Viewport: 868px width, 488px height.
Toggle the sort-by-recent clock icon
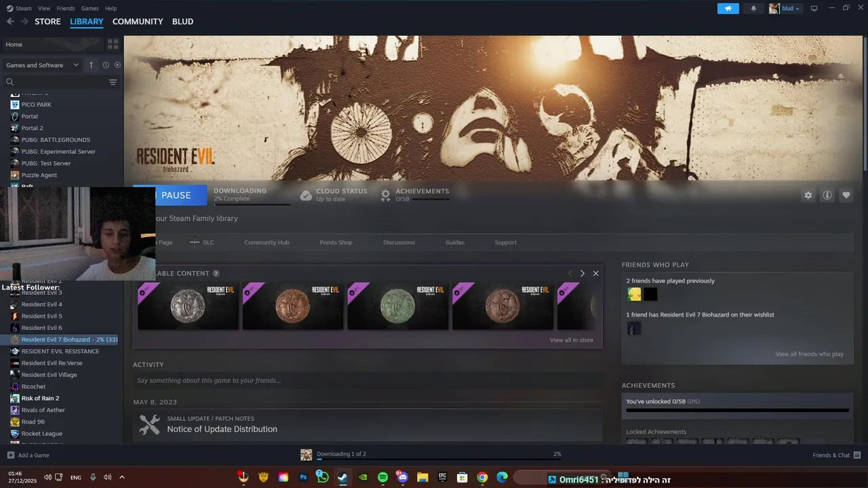pyautogui.click(x=106, y=65)
